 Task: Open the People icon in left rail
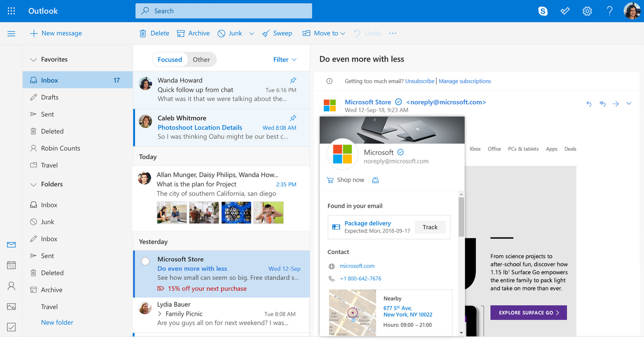(11, 286)
